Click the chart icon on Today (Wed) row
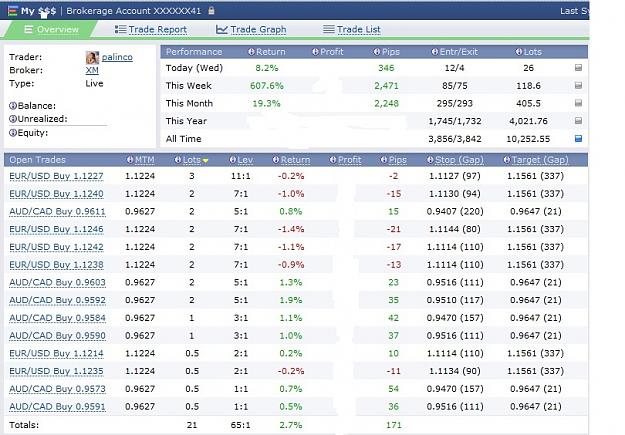The image size is (625, 435). pos(578,68)
